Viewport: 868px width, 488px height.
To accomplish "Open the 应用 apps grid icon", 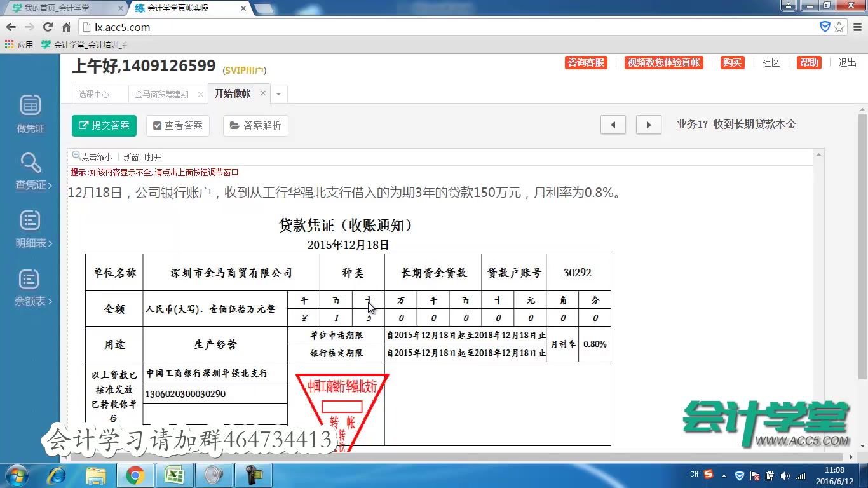I will (x=10, y=44).
